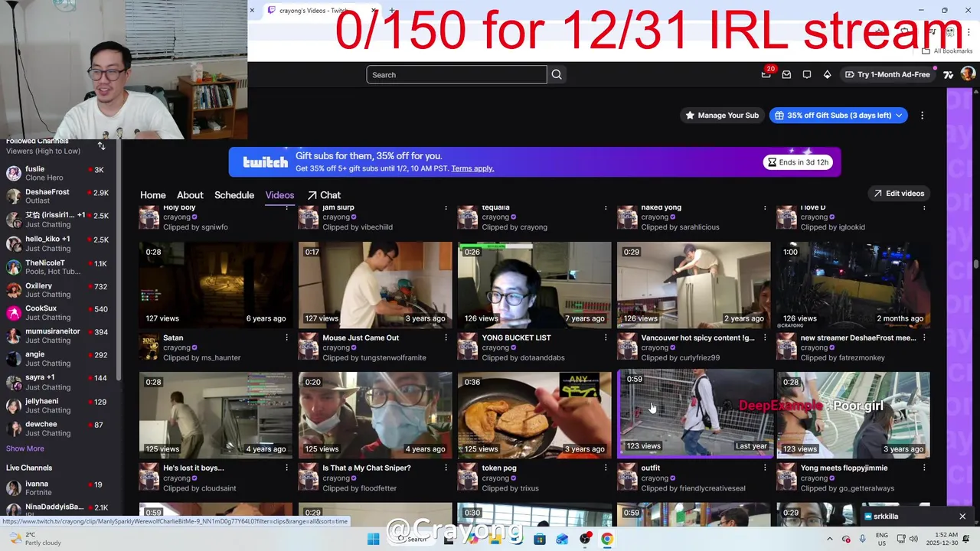Click the ENG US language indicator
Image resolution: width=980 pixels, height=551 pixels.
pyautogui.click(x=882, y=539)
